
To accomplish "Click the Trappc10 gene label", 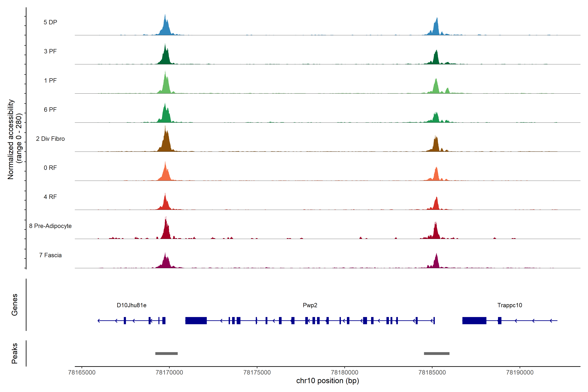I will click(509, 305).
